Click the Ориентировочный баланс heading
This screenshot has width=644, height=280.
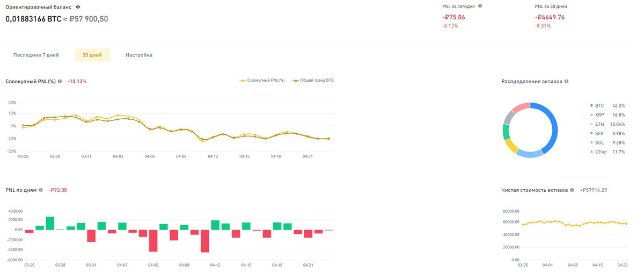tap(39, 7)
